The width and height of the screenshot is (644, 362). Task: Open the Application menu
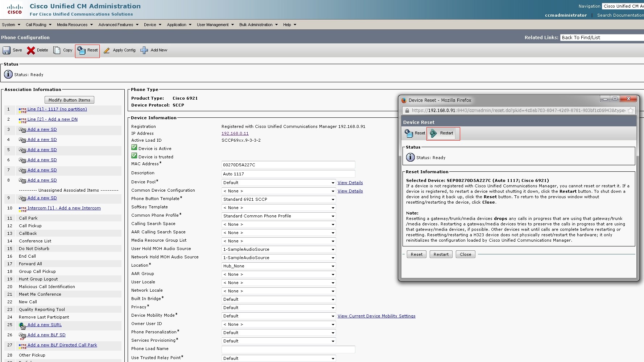coord(179,25)
